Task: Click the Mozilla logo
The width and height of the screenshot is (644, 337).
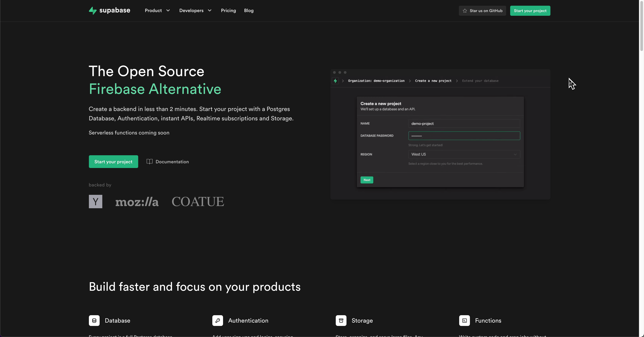Action: tap(137, 202)
